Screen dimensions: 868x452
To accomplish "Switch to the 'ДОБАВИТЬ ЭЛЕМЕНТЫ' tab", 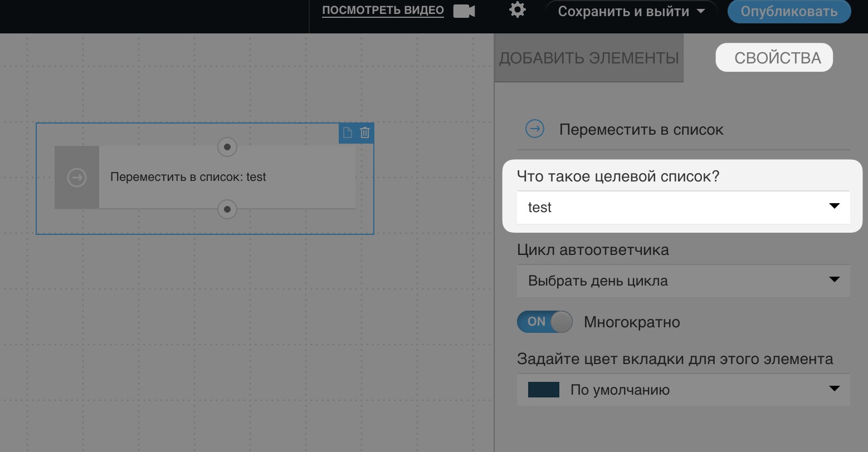I will 589,58.
